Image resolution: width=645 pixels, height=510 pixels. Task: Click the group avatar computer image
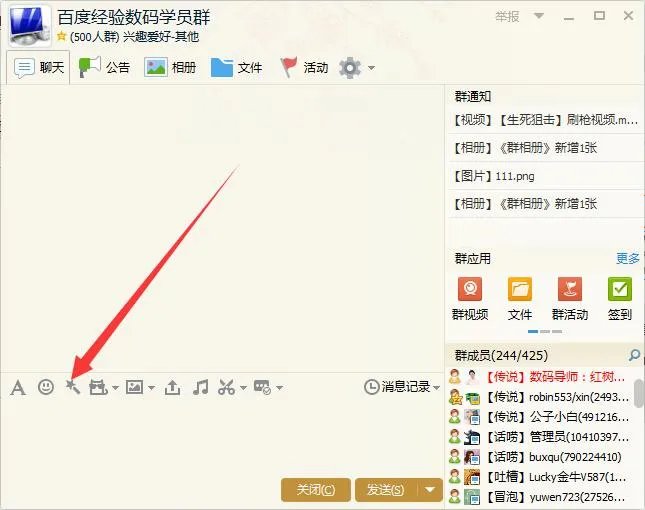(x=28, y=26)
